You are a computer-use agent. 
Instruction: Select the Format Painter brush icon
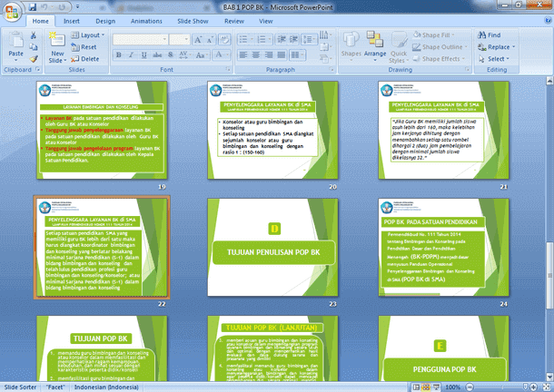pos(34,59)
